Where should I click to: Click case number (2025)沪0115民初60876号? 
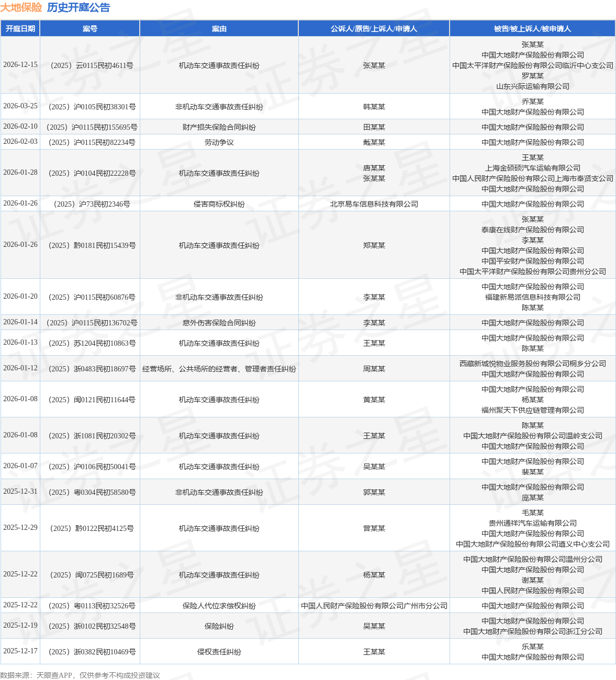90,297
